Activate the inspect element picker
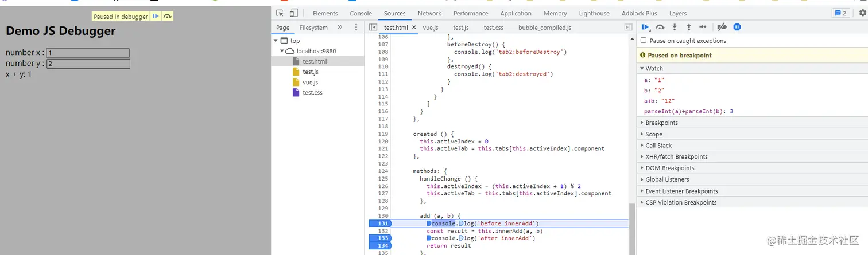 (280, 13)
